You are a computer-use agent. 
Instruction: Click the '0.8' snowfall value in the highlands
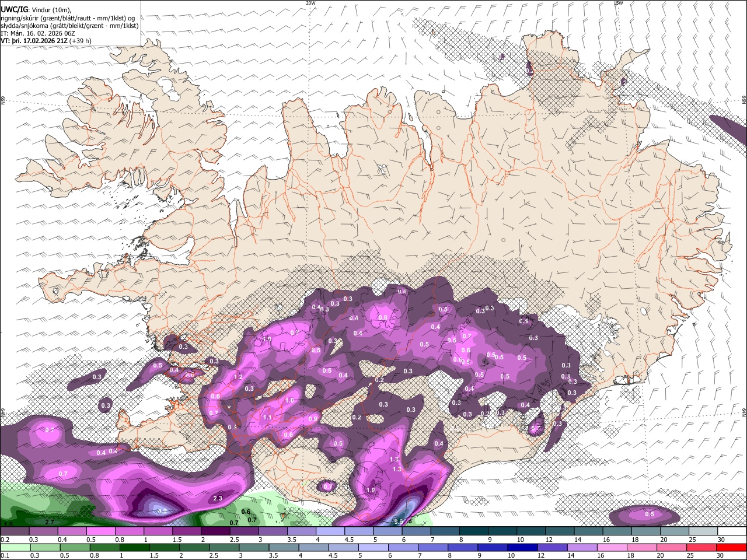(383, 318)
